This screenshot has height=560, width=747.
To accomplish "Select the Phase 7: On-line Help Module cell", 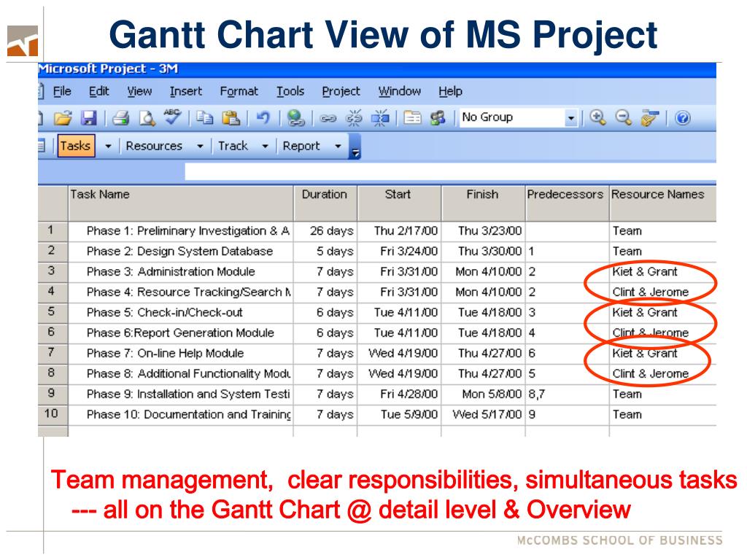I will (x=181, y=354).
